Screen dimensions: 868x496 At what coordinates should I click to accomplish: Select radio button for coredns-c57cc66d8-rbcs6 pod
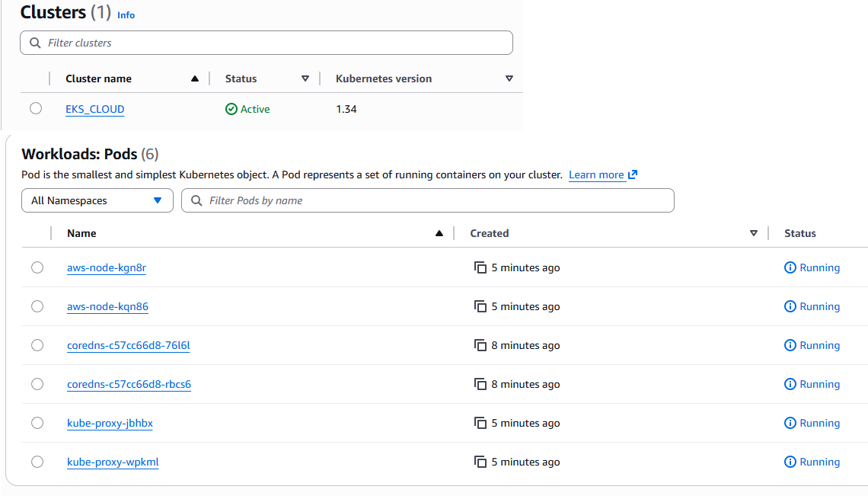coord(37,384)
